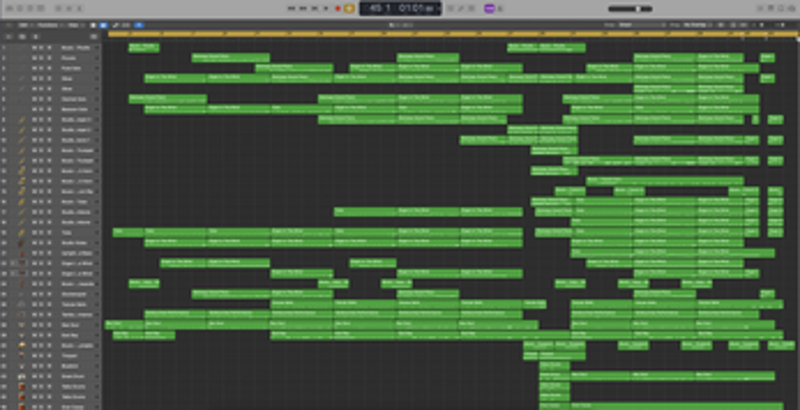Click the Rewind transport button
The image size is (800, 410).
tap(291, 8)
